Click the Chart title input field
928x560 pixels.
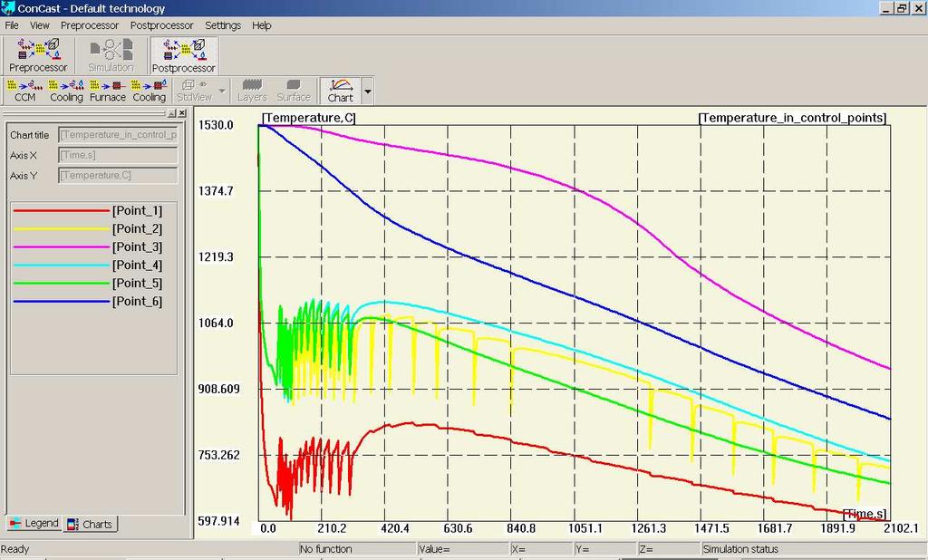click(118, 135)
